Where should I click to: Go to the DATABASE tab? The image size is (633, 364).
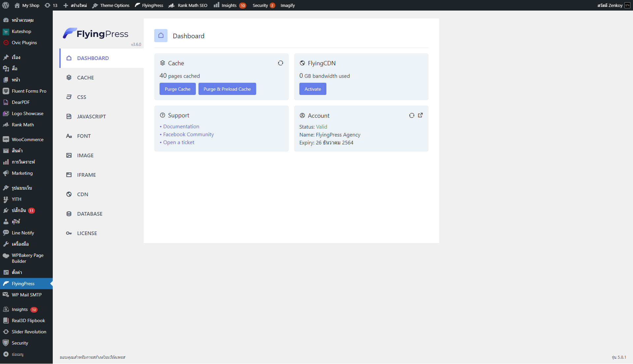click(90, 214)
